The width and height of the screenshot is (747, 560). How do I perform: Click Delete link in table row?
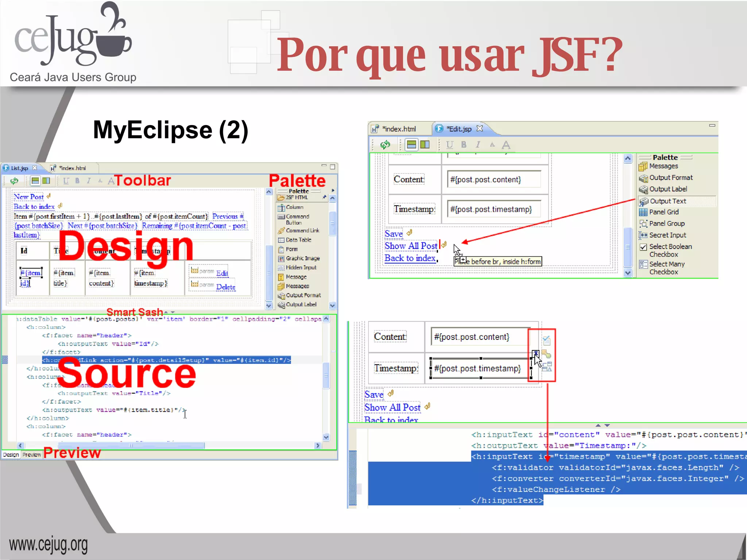coord(226,287)
